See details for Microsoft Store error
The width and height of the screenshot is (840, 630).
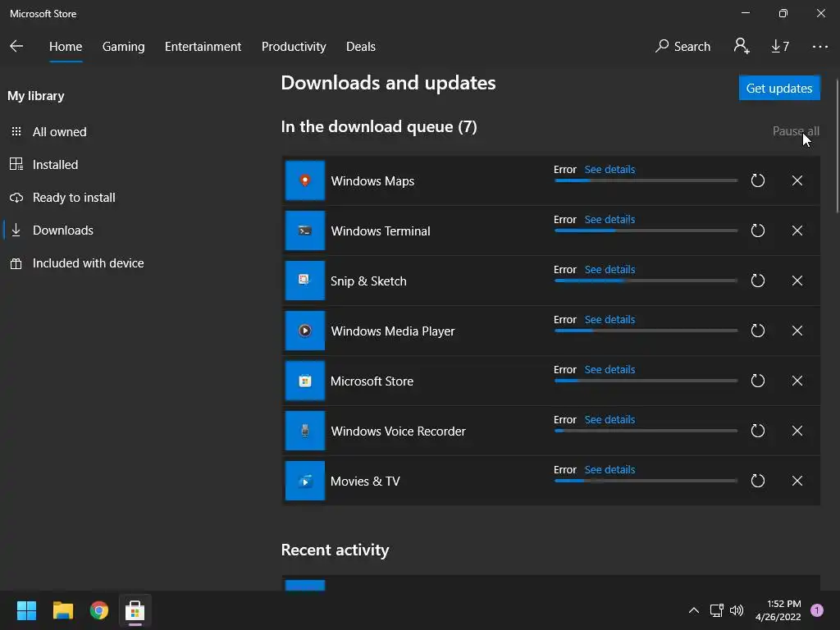click(609, 370)
